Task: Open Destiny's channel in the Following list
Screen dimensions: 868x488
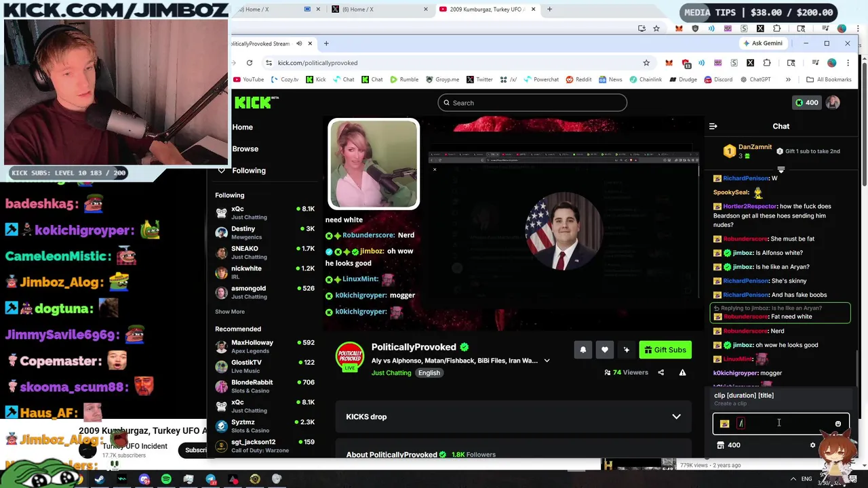Action: coord(264,232)
